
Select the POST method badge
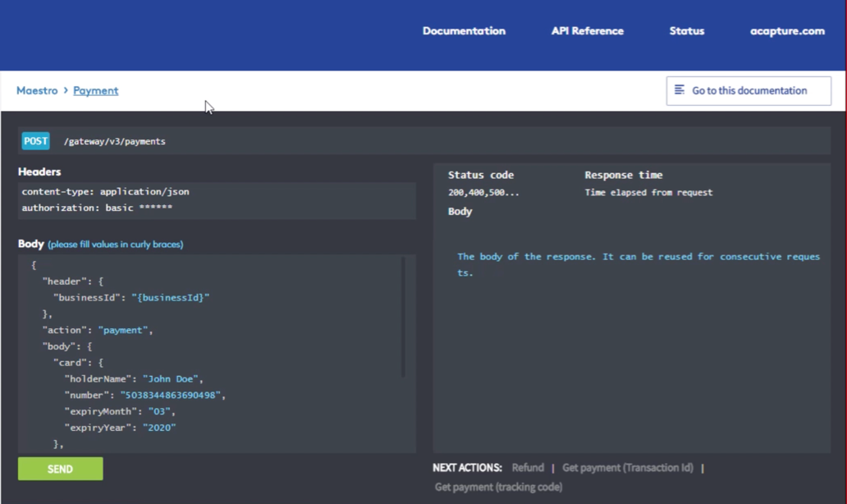click(x=35, y=141)
